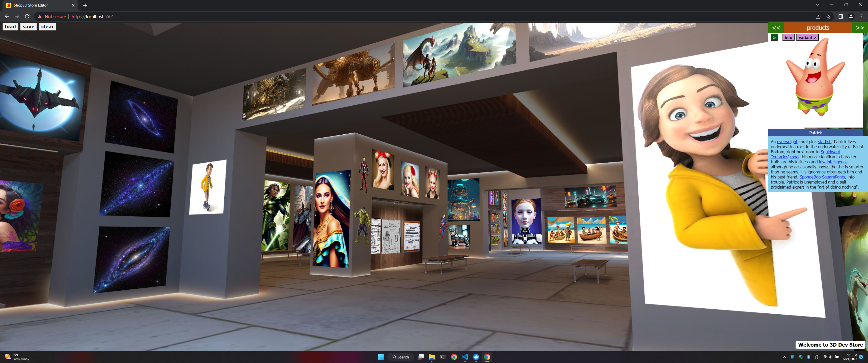This screenshot has height=363, width=868.
Task: Click the Not secure warning indicator
Action: 52,16
